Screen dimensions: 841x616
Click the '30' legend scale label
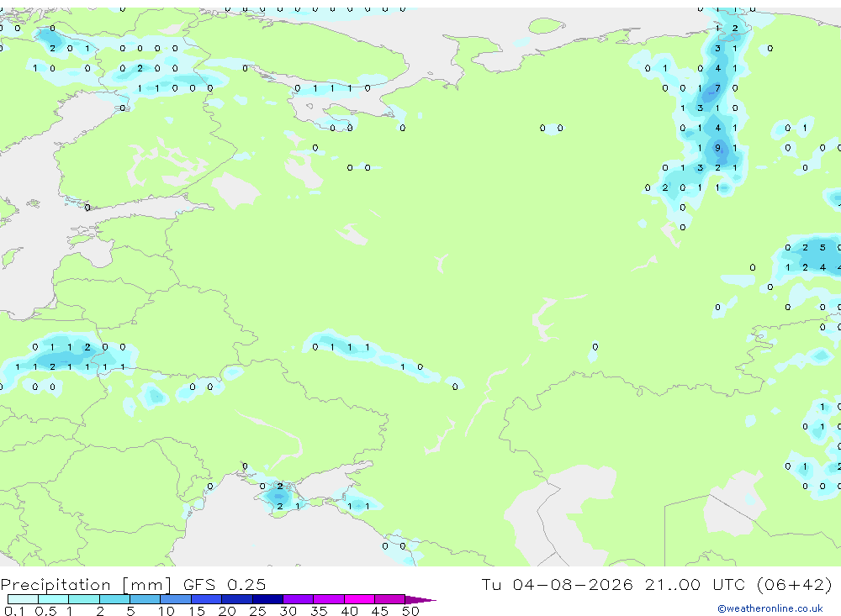tap(288, 611)
